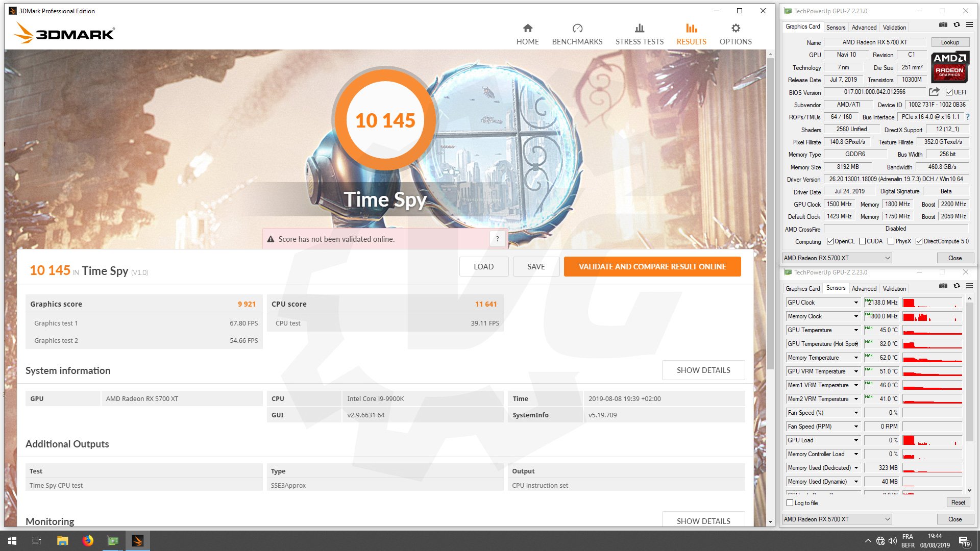Show details for System information
The width and height of the screenshot is (980, 551).
pyautogui.click(x=703, y=370)
